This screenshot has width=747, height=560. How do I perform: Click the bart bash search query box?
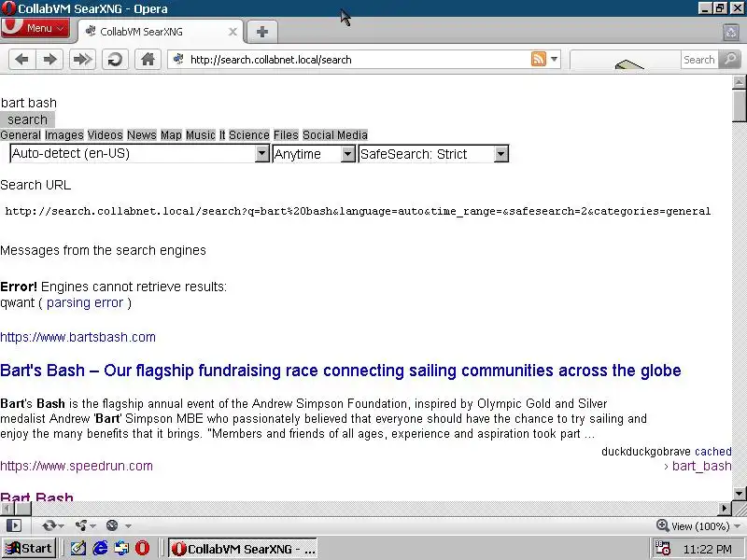pyautogui.click(x=29, y=103)
